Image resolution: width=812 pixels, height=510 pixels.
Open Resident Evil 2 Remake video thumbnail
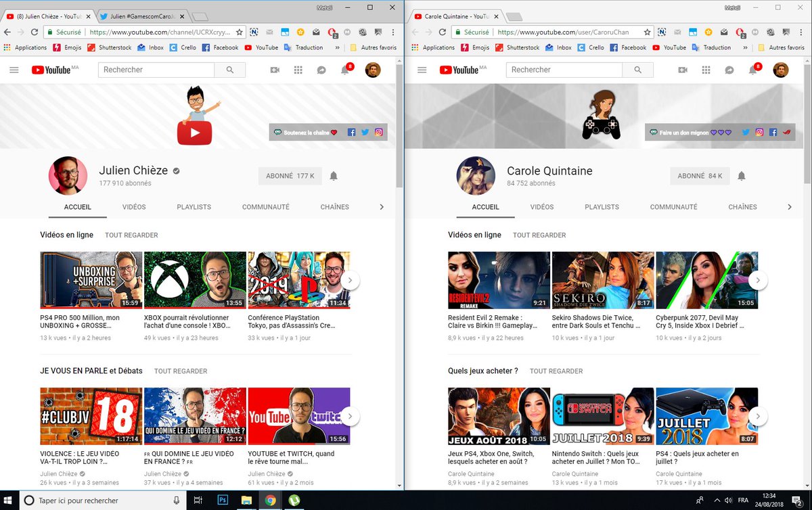(499, 280)
